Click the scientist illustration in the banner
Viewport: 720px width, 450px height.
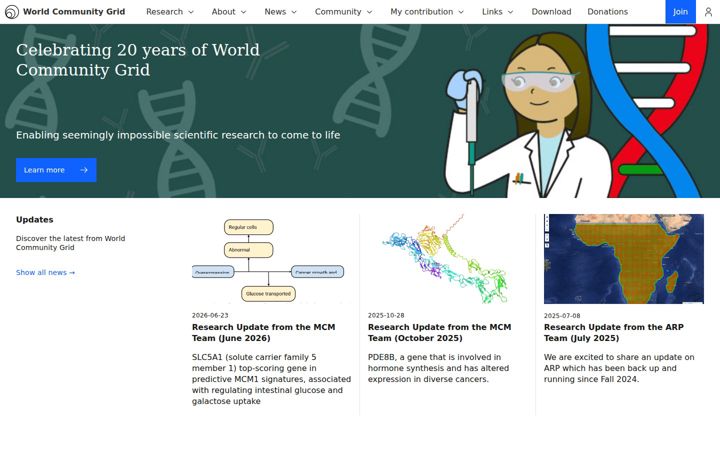528,117
